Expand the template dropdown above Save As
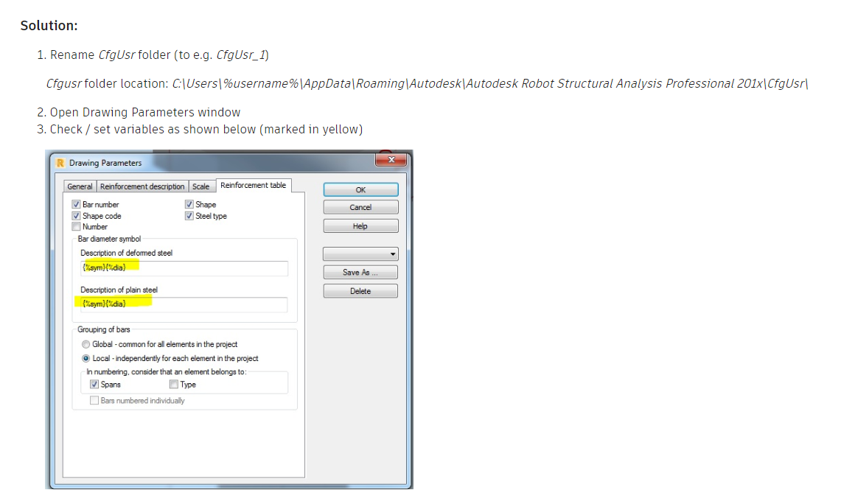Viewport: 841px width, 504px height. (x=360, y=254)
